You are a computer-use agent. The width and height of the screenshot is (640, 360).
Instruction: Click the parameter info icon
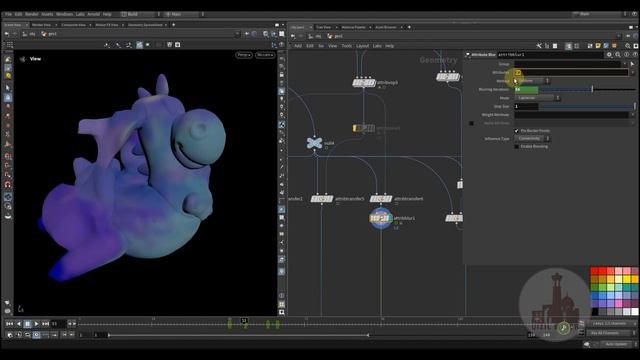click(627, 55)
